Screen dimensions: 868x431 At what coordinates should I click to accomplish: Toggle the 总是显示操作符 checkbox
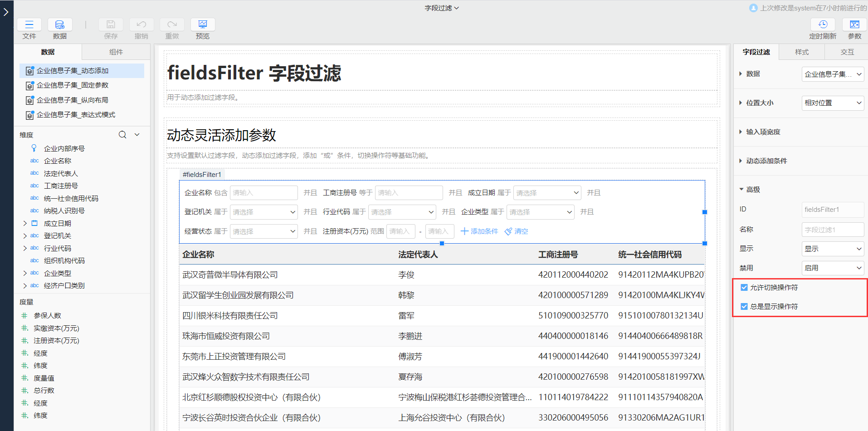tap(744, 306)
